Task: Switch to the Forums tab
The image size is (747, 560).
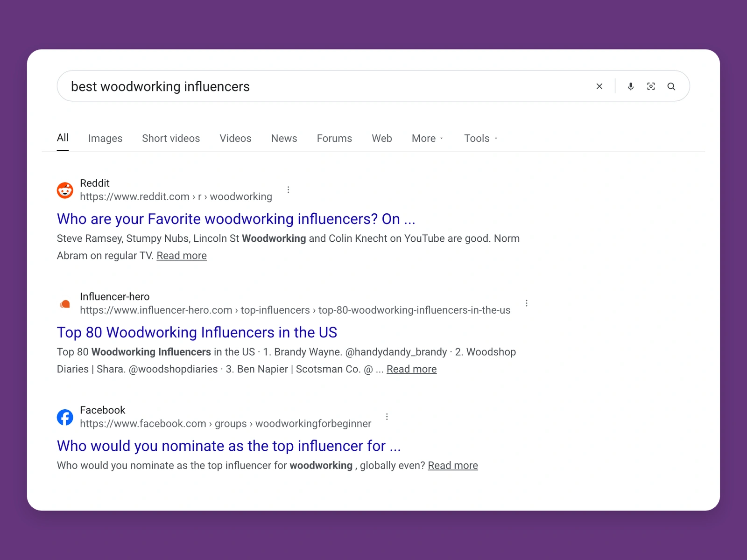Action: (x=334, y=138)
